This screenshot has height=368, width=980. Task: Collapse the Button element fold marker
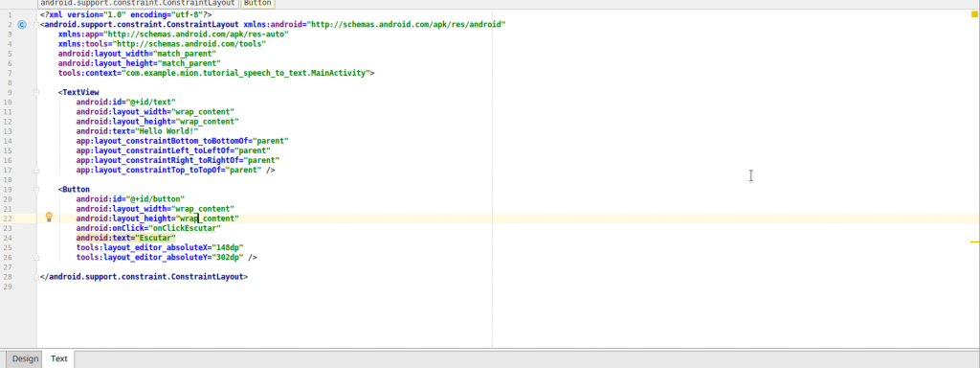click(x=37, y=189)
